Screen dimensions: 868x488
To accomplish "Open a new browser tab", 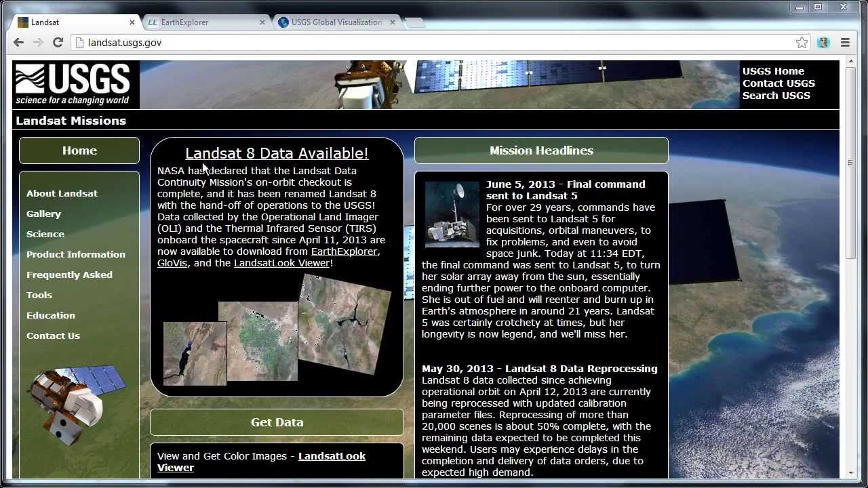I will coord(414,22).
